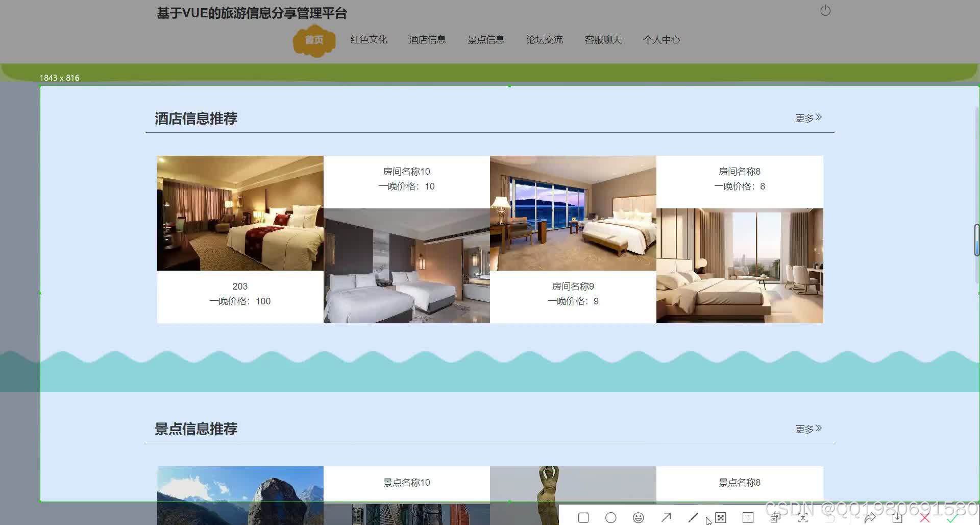The image size is (980, 525).
Task: Select the ellipse drawing tool
Action: (611, 517)
